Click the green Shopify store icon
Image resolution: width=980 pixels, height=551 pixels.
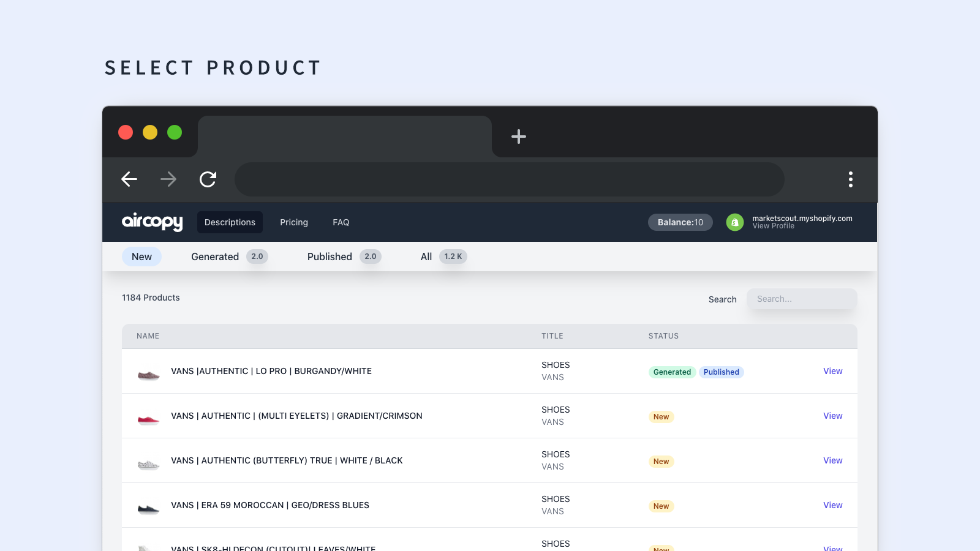click(734, 222)
